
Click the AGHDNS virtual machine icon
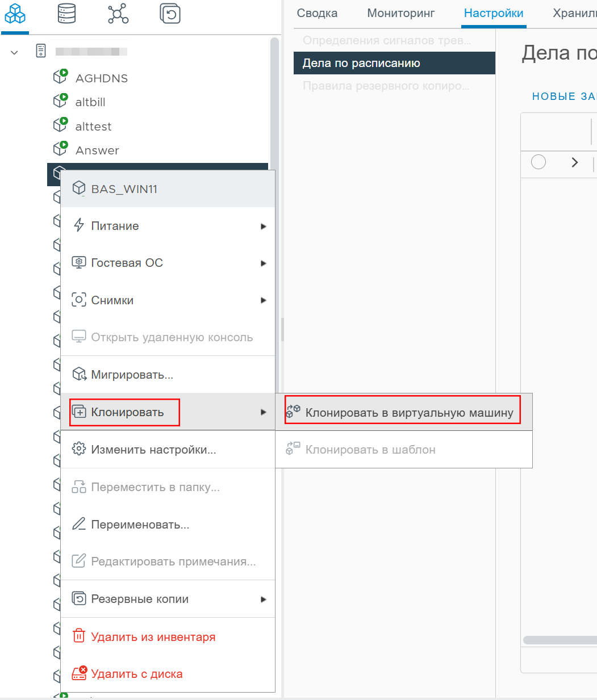pyautogui.click(x=60, y=77)
